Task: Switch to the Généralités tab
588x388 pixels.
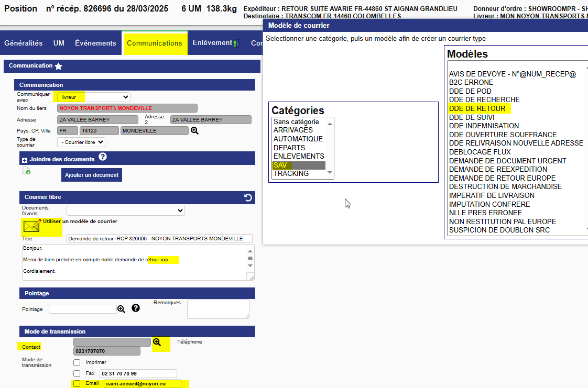Action: 23,43
